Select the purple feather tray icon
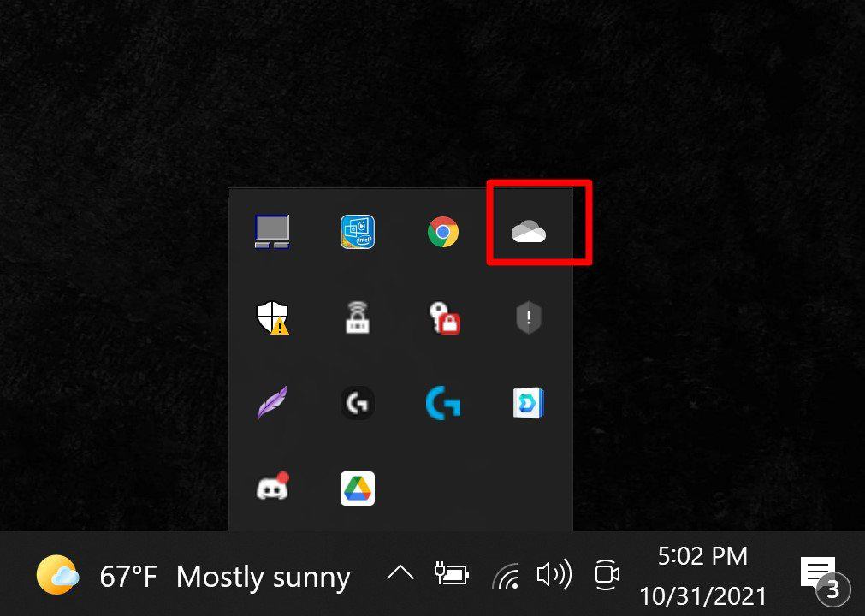Screen dimensions: 865x616 tap(272, 403)
